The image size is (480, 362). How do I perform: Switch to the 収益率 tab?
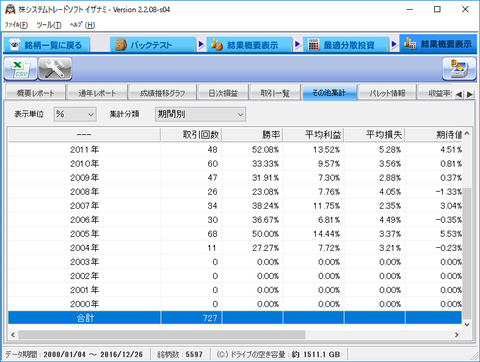point(436,93)
